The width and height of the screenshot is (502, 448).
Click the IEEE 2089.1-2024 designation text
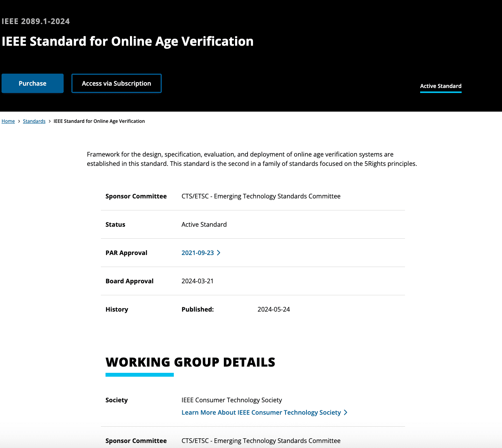(36, 21)
